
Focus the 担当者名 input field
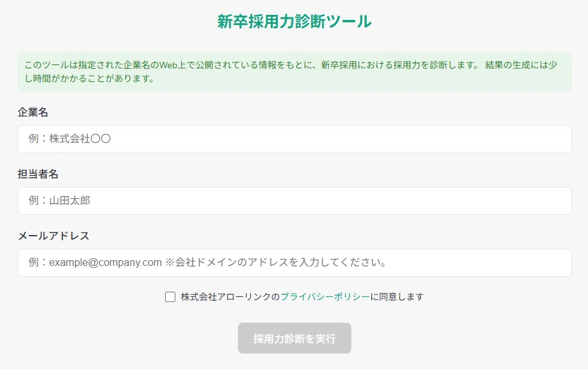pos(295,201)
